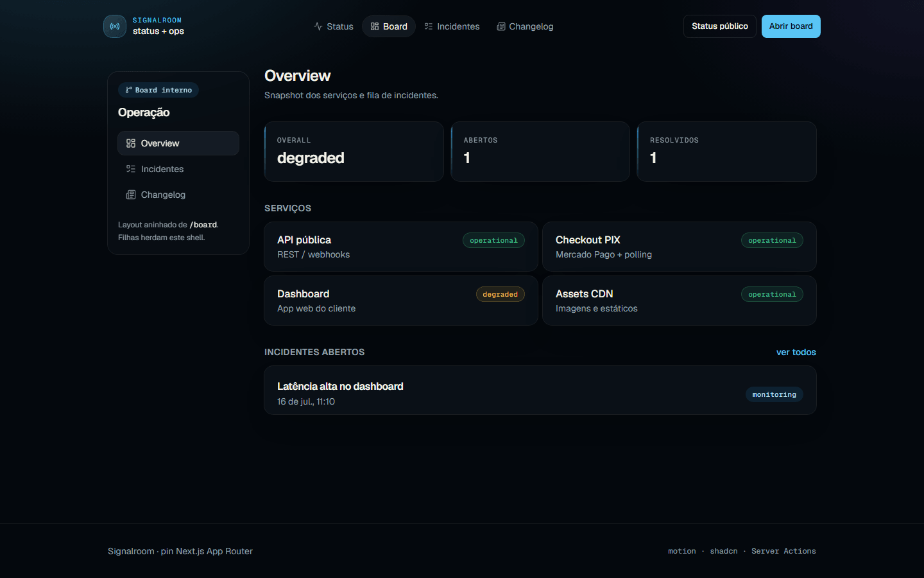The width and height of the screenshot is (924, 578).
Task: Click the Board grid icon in top nav
Action: pos(375,26)
